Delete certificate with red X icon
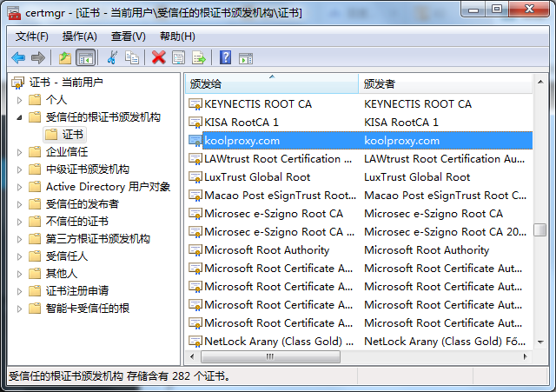Viewport: 556px width, 392px height. pyautogui.click(x=158, y=57)
